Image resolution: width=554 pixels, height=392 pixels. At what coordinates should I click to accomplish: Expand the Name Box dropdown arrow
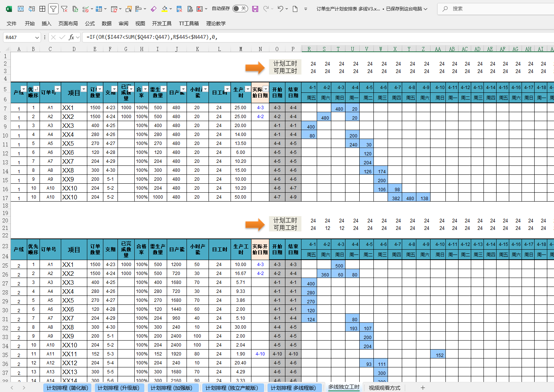click(x=37, y=37)
